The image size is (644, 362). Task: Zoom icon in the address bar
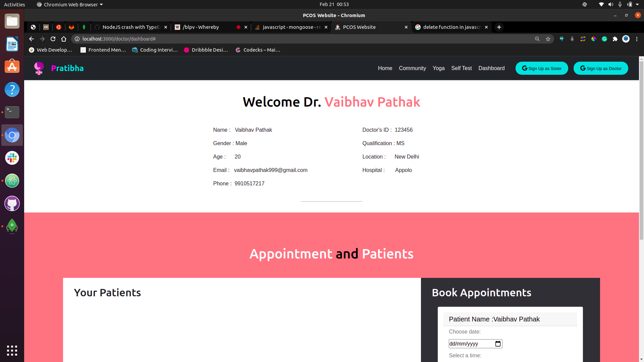[x=537, y=39]
